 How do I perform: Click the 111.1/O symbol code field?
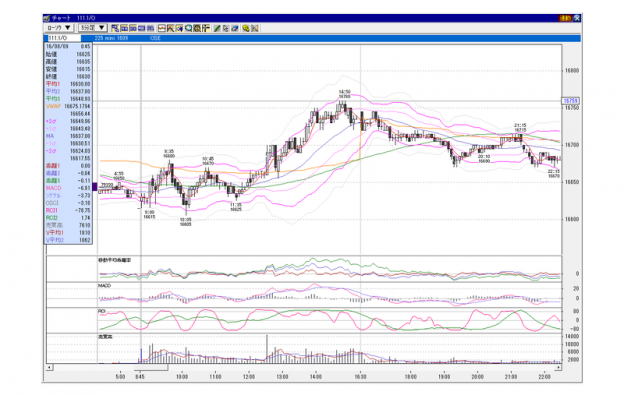click(64, 38)
